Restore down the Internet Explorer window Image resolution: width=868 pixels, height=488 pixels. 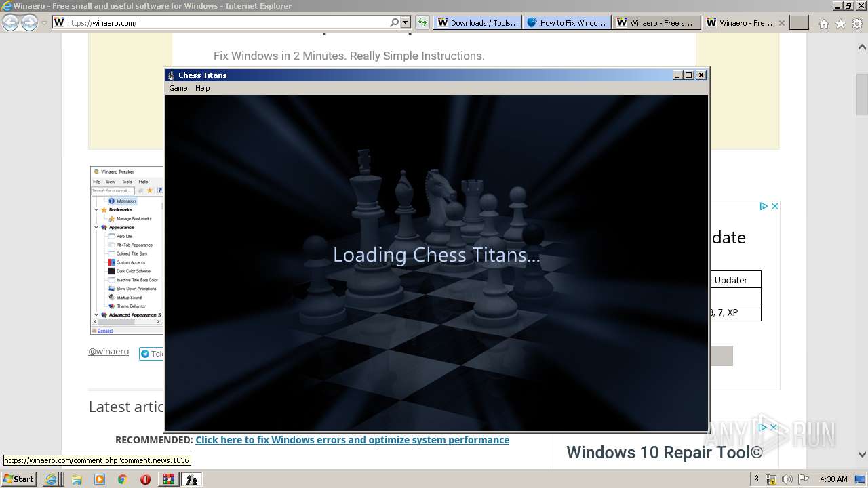(x=848, y=5)
